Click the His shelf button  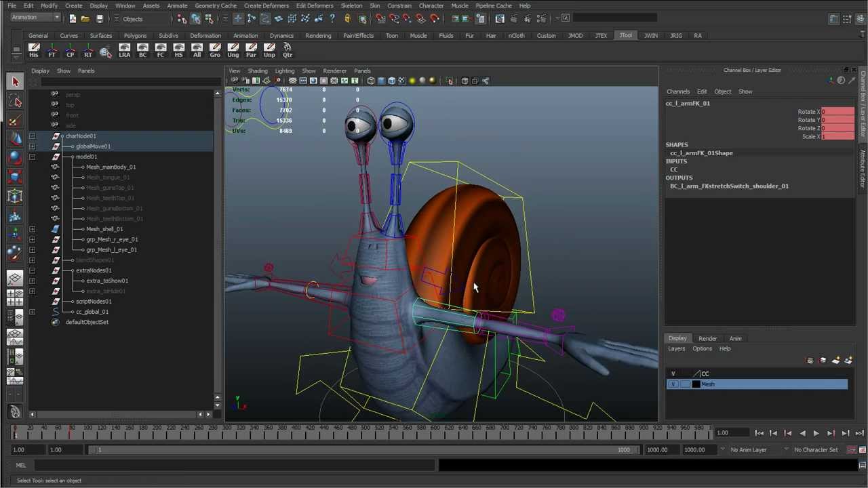click(34, 50)
